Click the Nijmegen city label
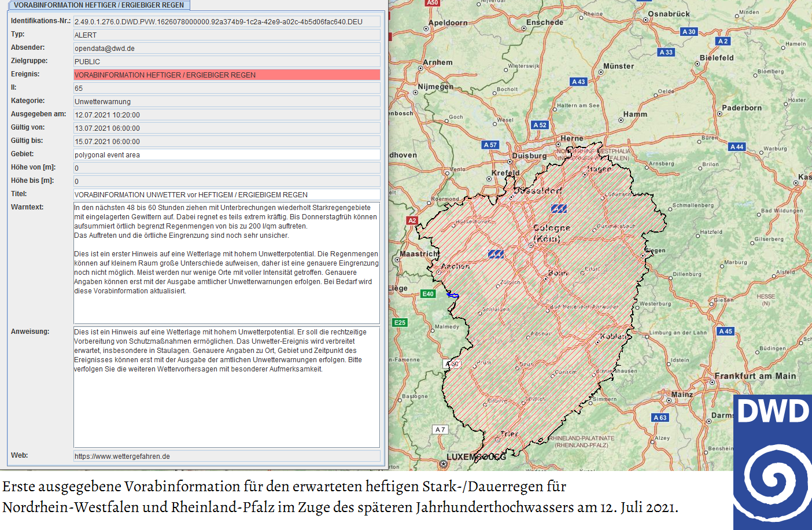 pyautogui.click(x=435, y=87)
